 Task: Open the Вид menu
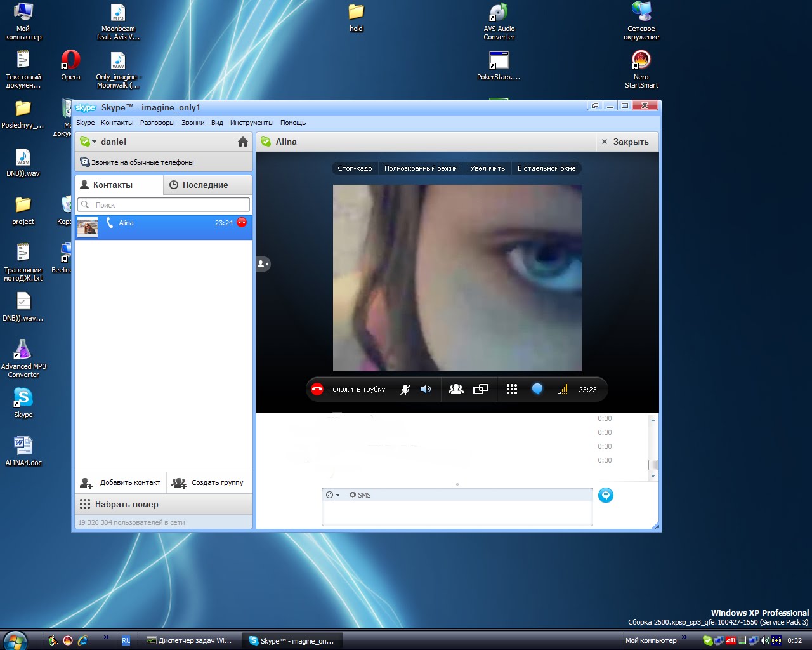tap(217, 123)
